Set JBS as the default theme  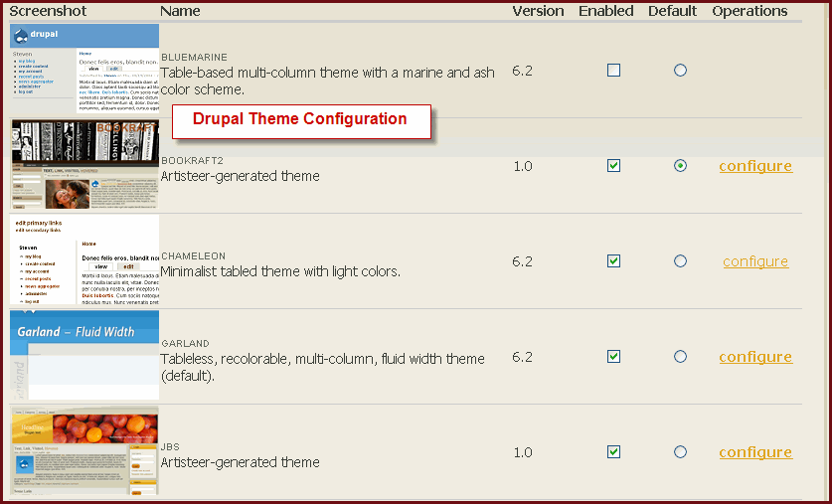(680, 452)
